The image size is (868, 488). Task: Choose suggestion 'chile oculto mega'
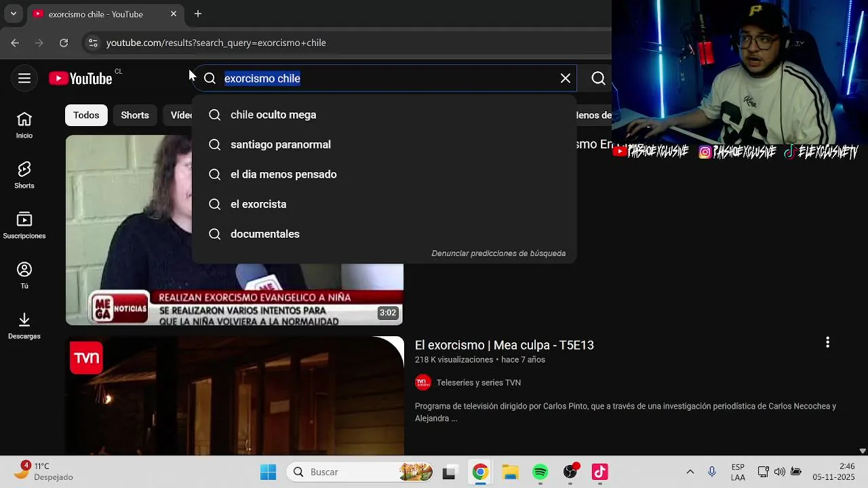pyautogui.click(x=384, y=115)
